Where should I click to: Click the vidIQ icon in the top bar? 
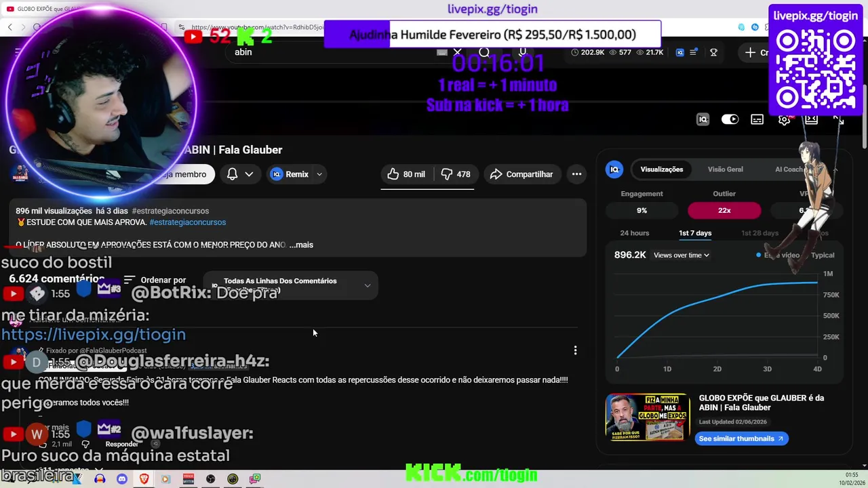coord(680,52)
